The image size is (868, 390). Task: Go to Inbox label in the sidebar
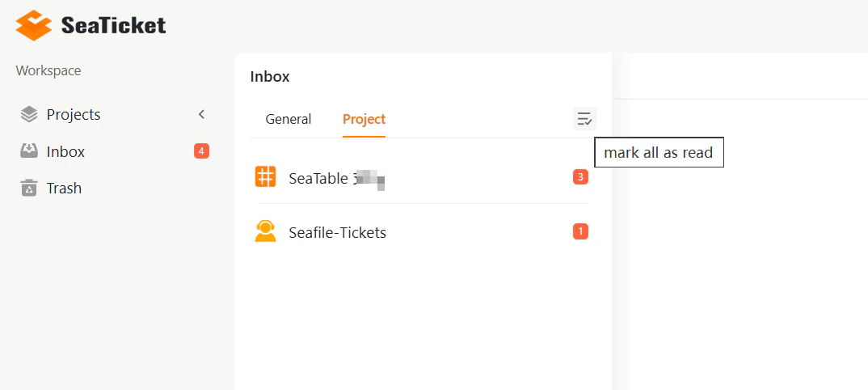click(x=66, y=152)
